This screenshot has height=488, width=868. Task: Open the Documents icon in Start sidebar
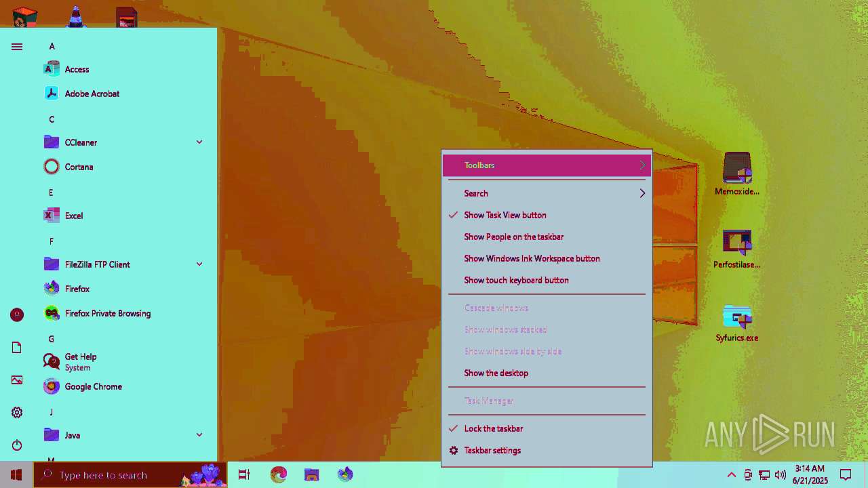click(x=17, y=348)
